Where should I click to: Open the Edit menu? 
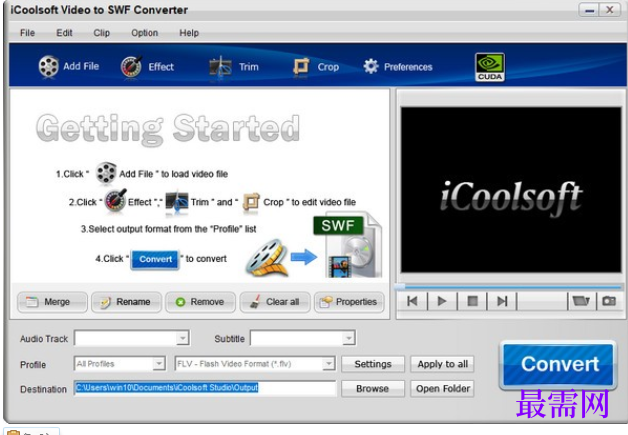click(x=64, y=33)
